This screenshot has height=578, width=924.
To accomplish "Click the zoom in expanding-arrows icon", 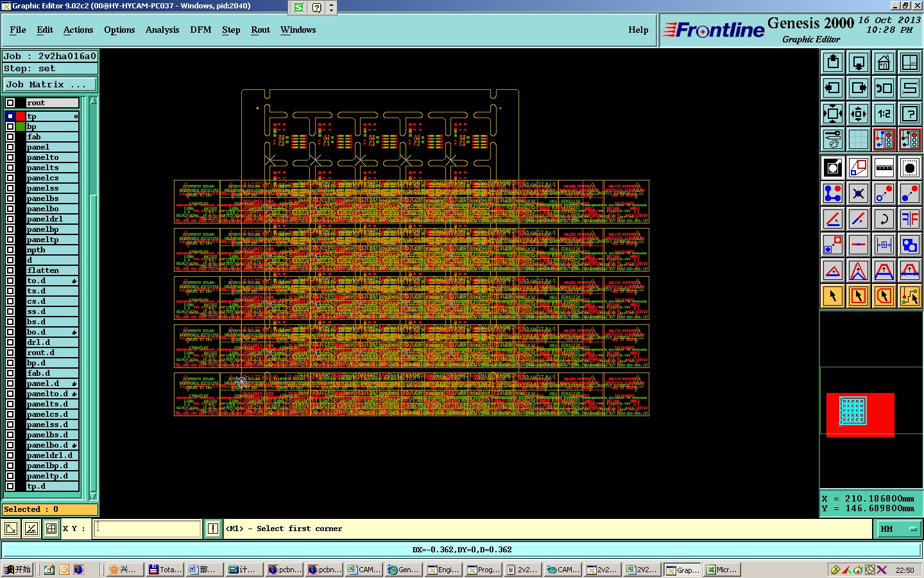I will [833, 114].
